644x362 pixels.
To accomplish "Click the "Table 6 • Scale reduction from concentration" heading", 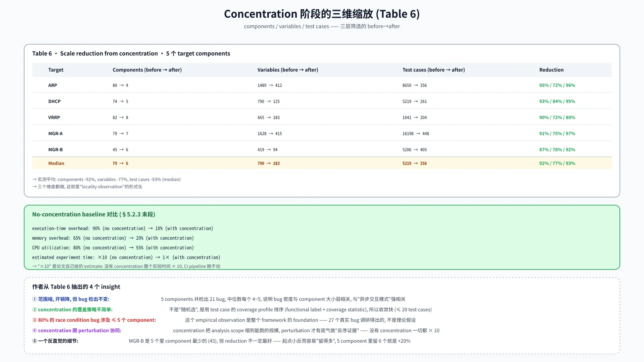I will tap(131, 53).
